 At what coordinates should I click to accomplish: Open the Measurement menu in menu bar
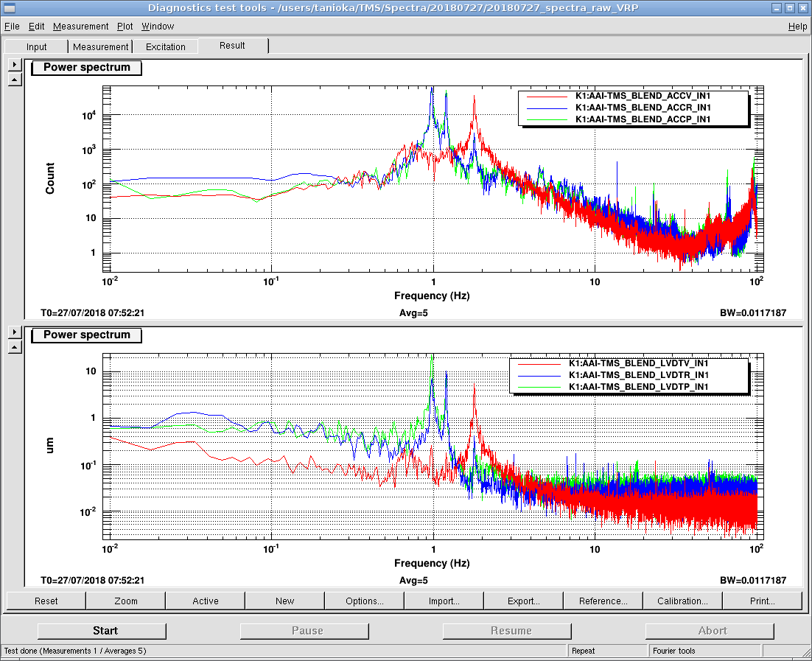click(x=81, y=27)
